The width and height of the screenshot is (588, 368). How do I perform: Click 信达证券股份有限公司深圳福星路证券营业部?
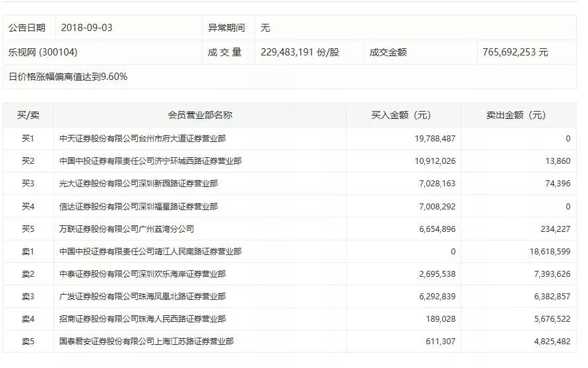[139, 207]
